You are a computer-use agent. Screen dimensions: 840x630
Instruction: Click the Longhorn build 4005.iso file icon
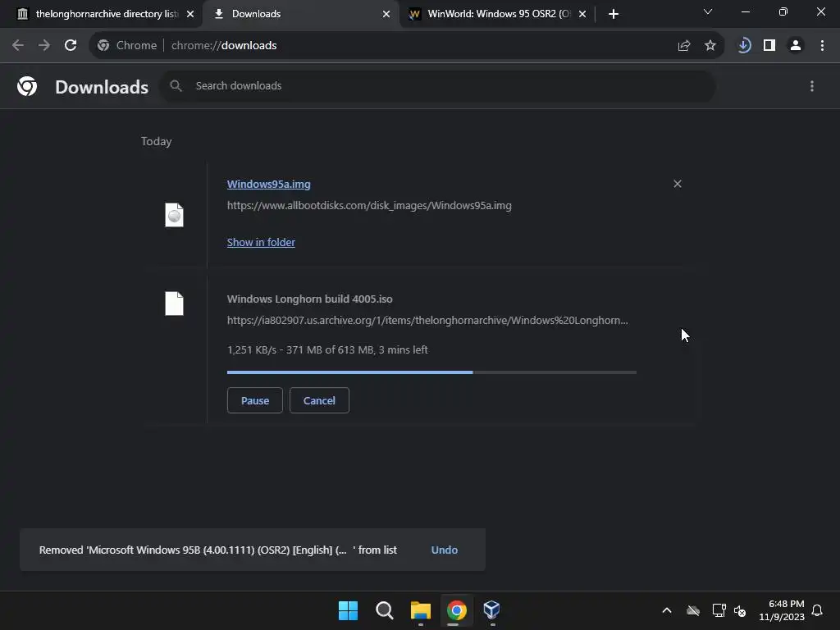(174, 304)
